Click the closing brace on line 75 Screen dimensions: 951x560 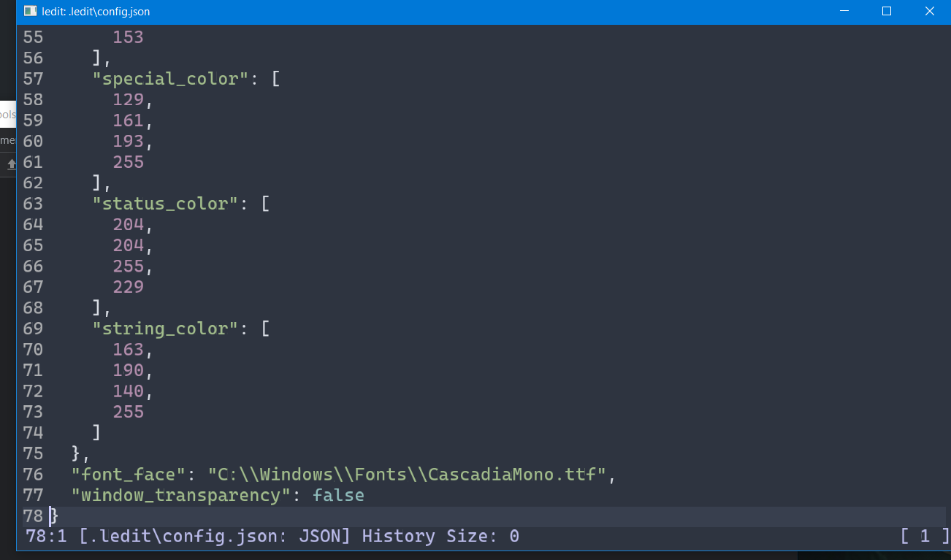point(76,453)
